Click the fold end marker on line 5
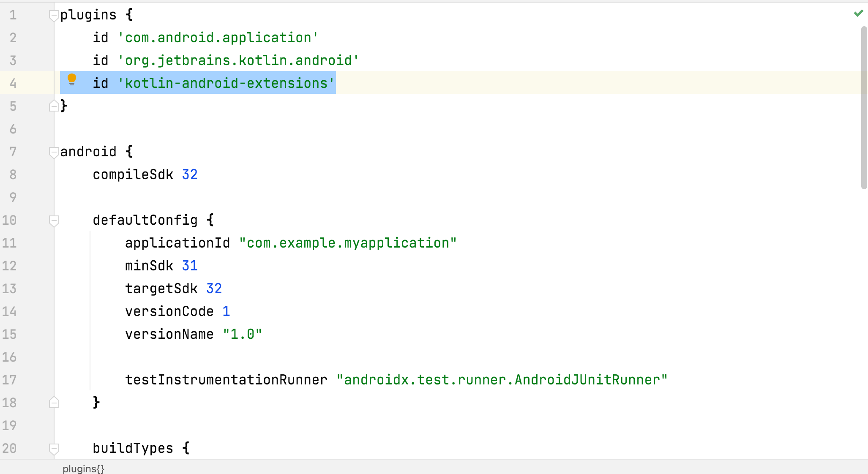868x474 pixels. coord(54,106)
